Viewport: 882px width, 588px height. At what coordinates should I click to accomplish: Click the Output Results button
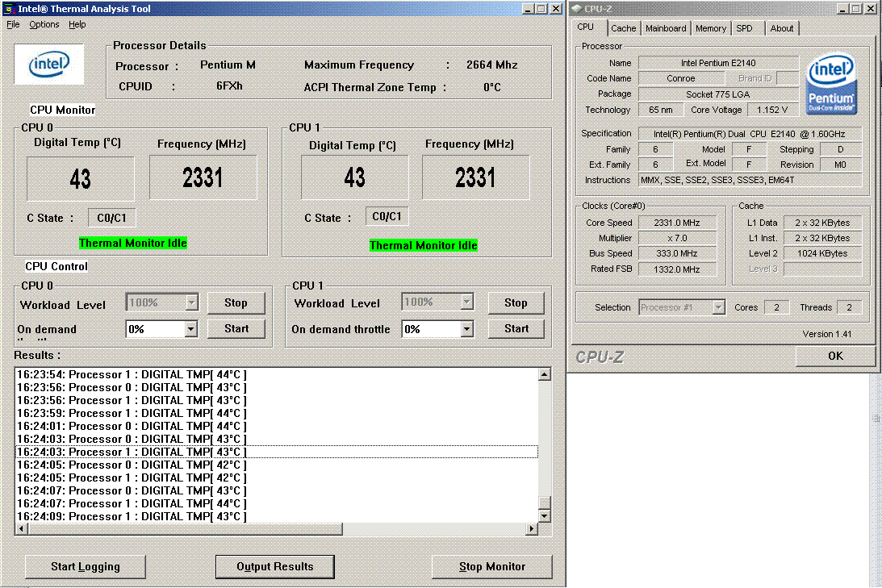point(275,567)
